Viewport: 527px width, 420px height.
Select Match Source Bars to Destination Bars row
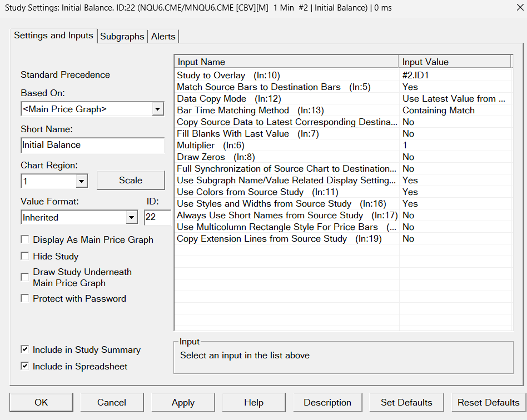[x=344, y=87]
